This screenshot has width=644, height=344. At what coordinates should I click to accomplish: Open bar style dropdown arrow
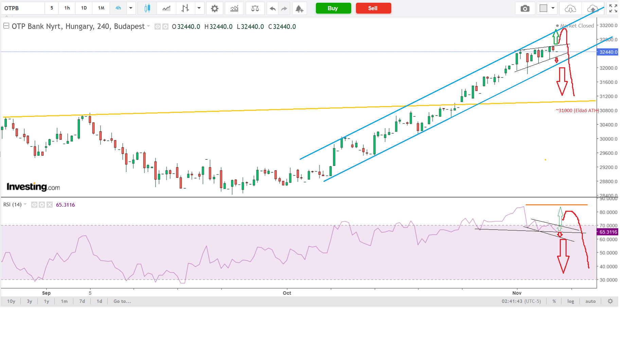tap(199, 8)
